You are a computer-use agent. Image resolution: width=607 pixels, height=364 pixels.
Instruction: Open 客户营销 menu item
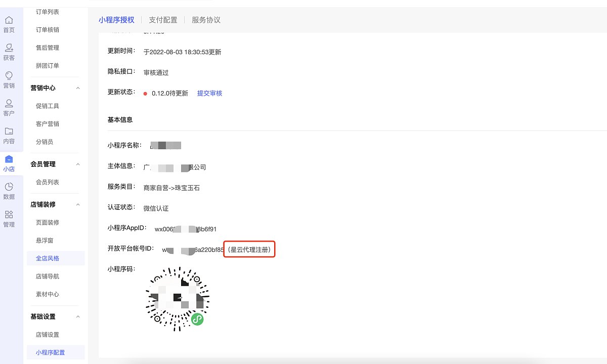(48, 124)
